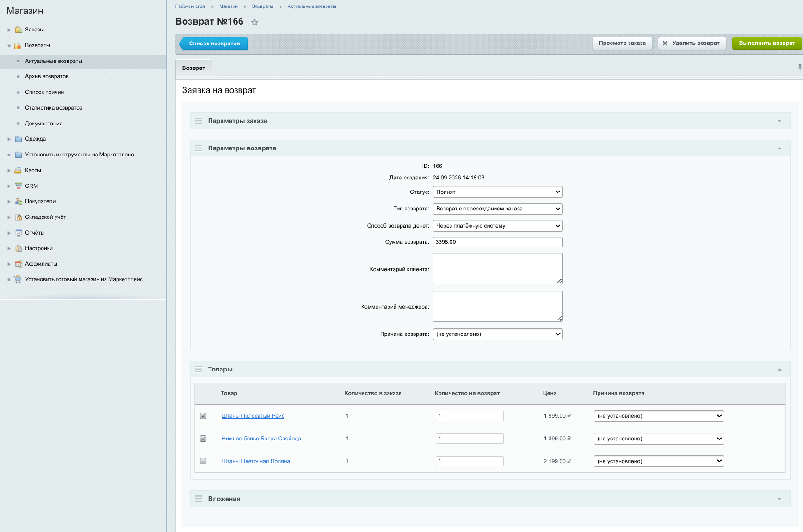Click the Покупатели users icon
The width and height of the screenshot is (803, 532).
click(x=19, y=201)
